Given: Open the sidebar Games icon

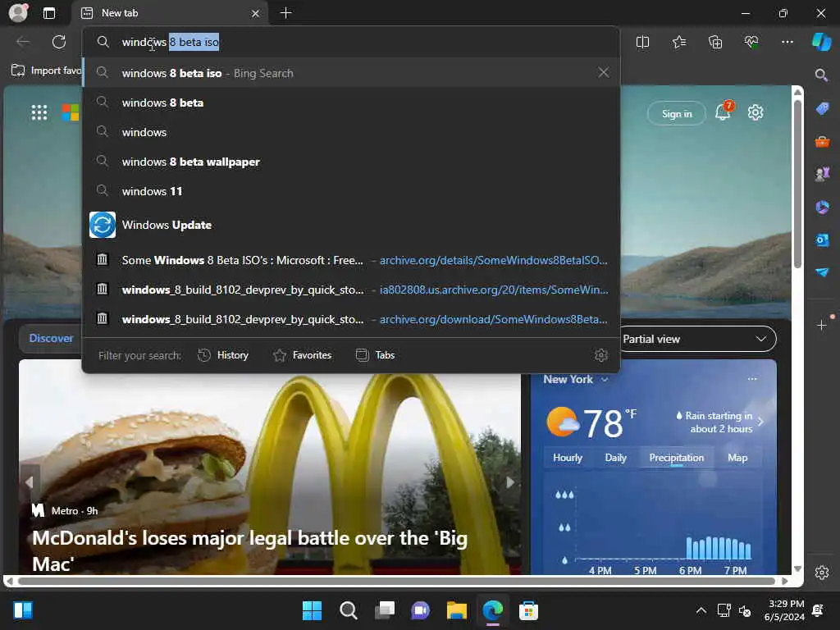Looking at the screenshot, I should 822,174.
